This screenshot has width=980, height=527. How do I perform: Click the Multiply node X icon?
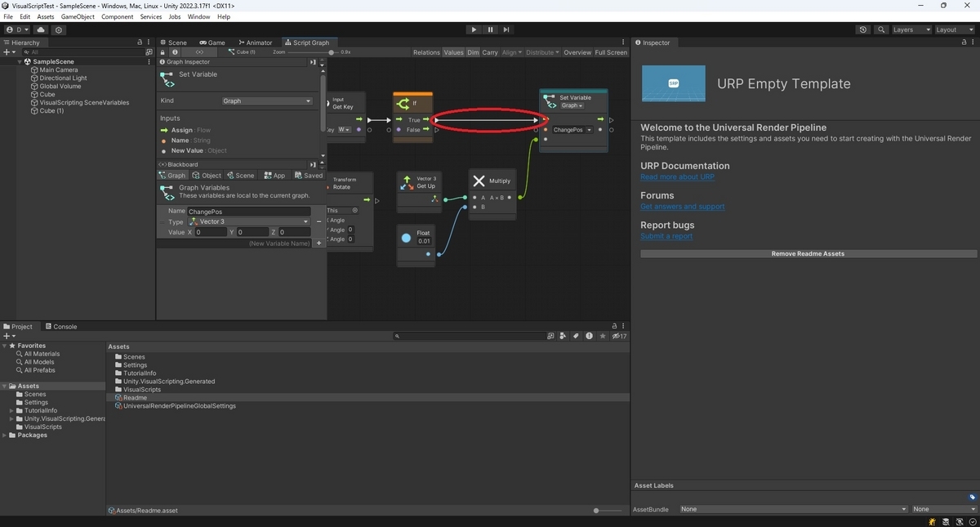(x=479, y=181)
